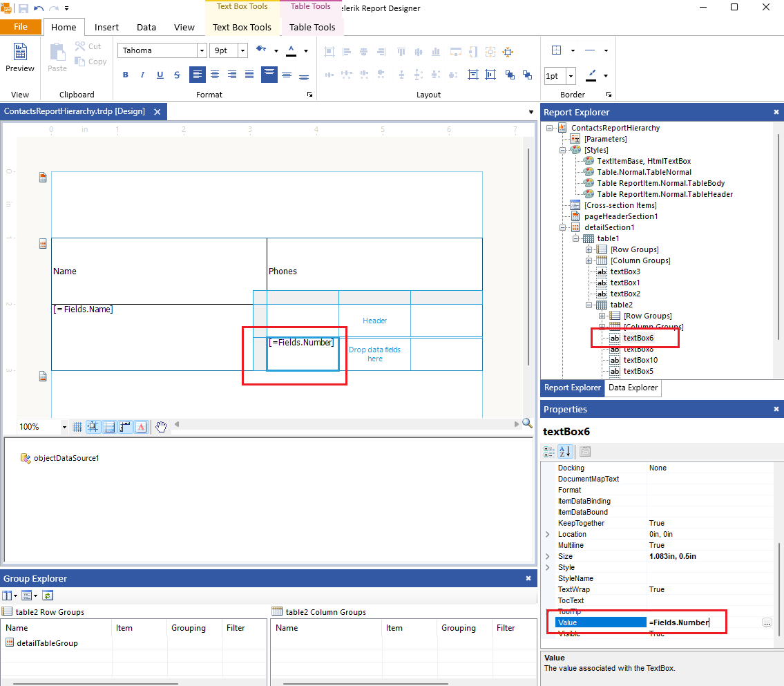Toggle grid display in the status bar
The image size is (784, 686).
tap(77, 427)
